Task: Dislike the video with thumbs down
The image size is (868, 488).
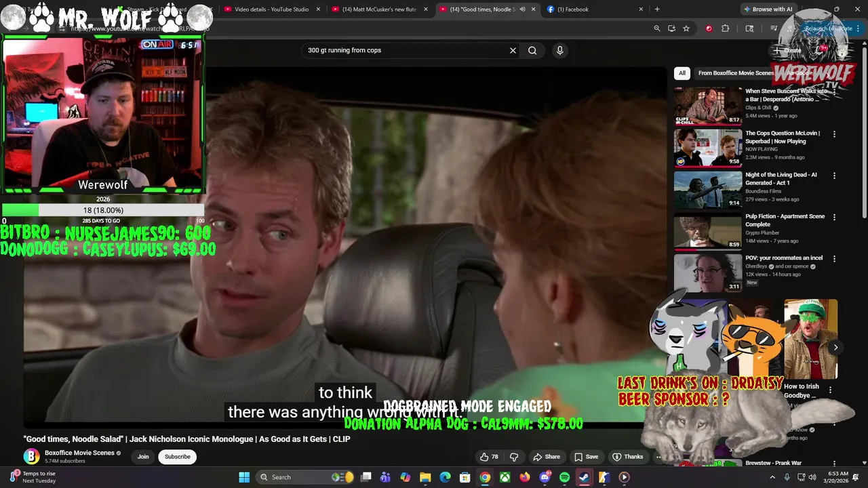Action: tap(514, 457)
